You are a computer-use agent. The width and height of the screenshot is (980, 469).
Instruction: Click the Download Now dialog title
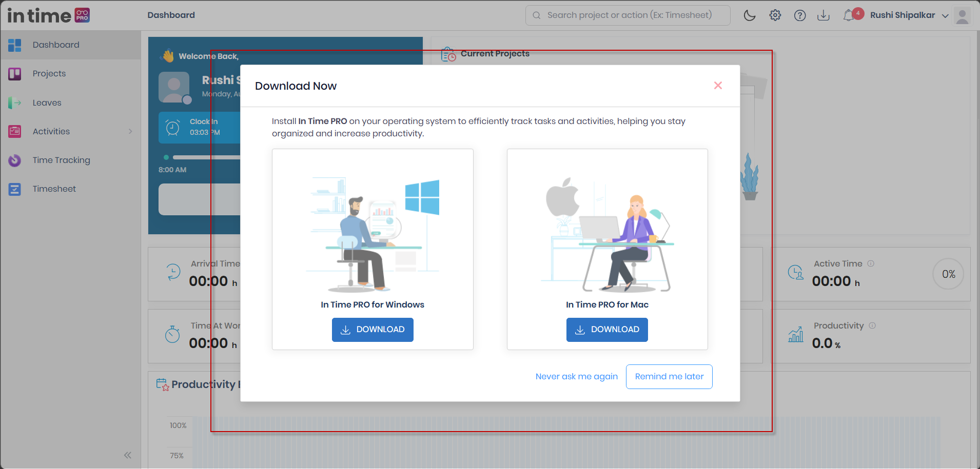[x=296, y=86]
